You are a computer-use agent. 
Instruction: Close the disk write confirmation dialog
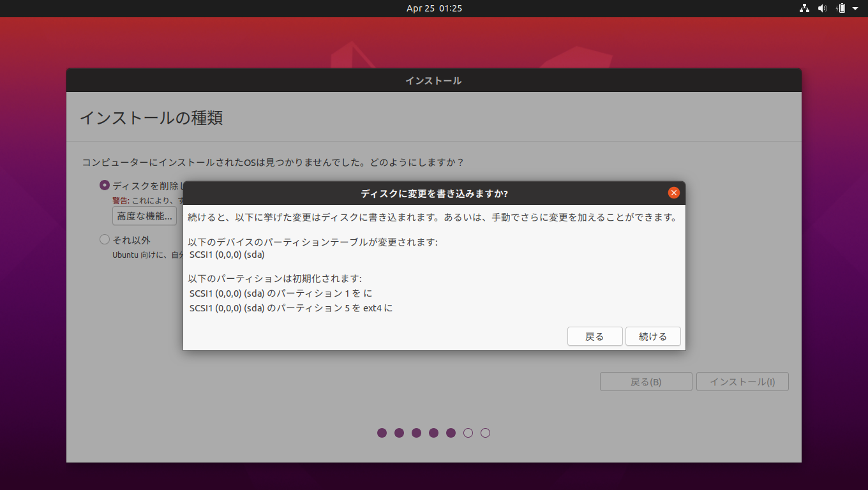pyautogui.click(x=673, y=193)
